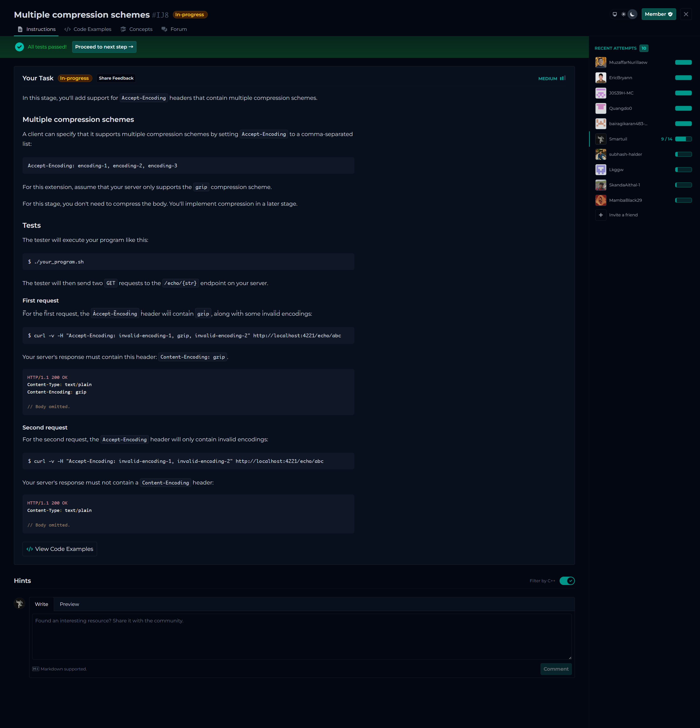
Task: Click Smartuil's 9/14 progress bar
Action: (x=683, y=139)
